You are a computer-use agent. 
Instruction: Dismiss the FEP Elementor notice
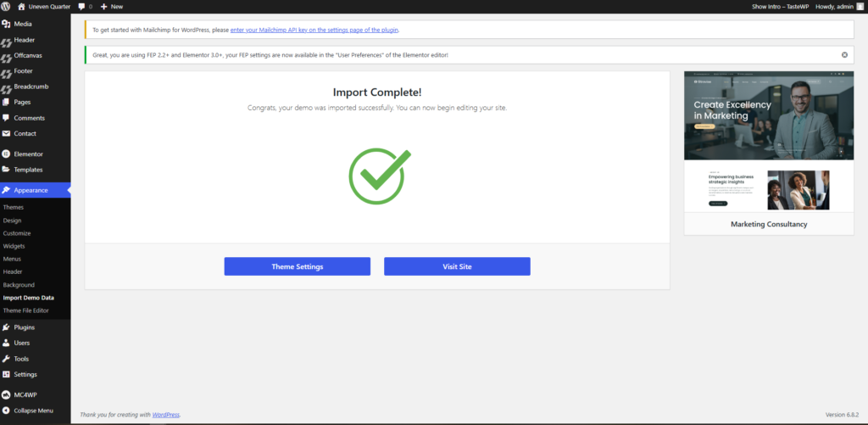click(x=844, y=54)
